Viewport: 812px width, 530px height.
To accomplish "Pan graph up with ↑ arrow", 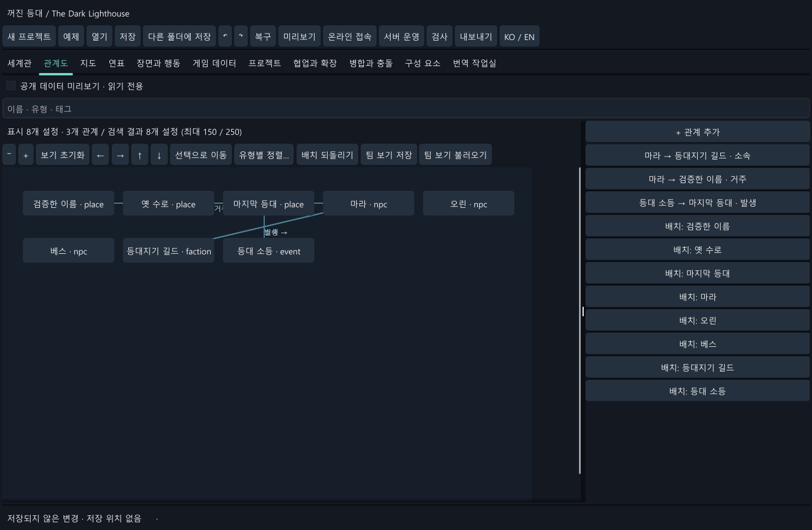I will pos(139,155).
